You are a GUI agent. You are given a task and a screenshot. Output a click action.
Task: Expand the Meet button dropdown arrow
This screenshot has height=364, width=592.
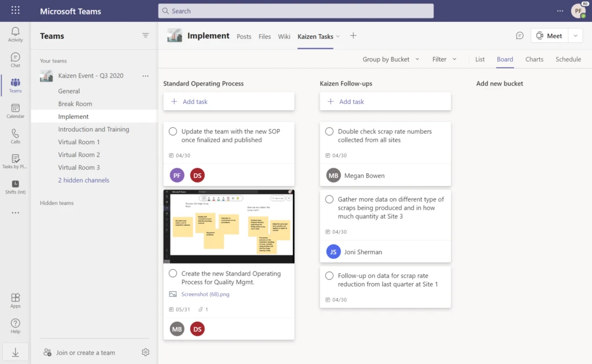pos(575,35)
